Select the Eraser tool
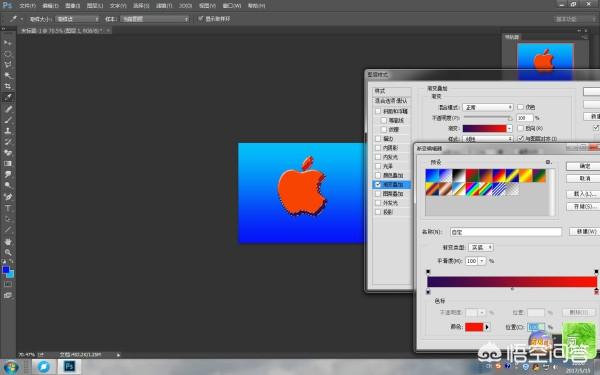The image size is (600, 375). tap(8, 152)
